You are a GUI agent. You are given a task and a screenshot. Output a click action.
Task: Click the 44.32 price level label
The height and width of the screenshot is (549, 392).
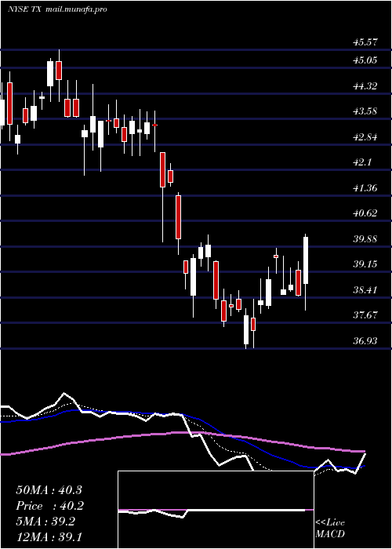coord(365,85)
